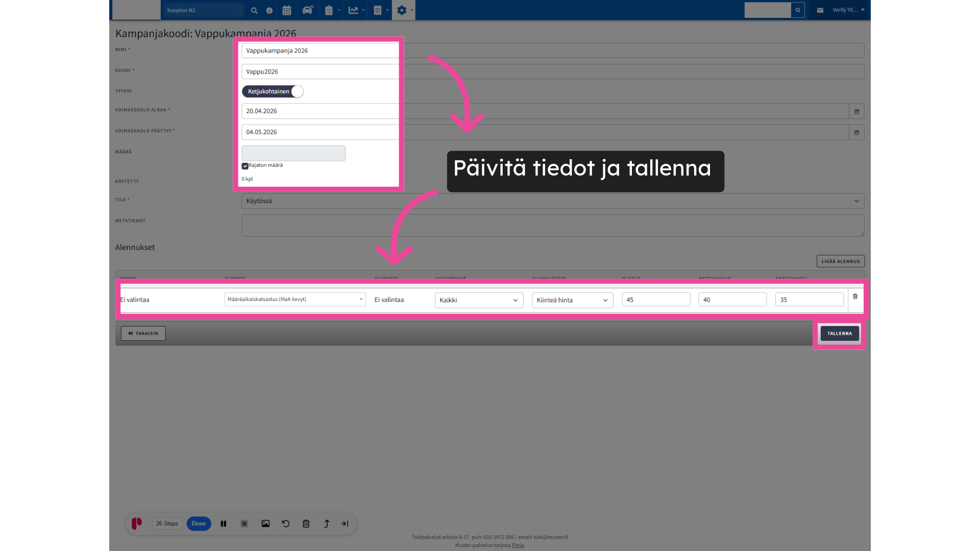Toggle the Ketjukohtainen type switch
980x551 pixels.
click(273, 91)
